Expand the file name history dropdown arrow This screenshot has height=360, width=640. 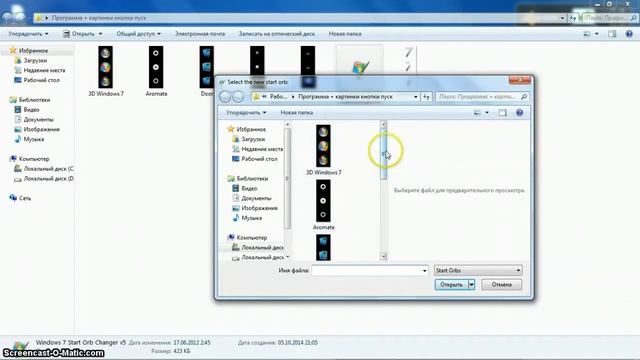coord(424,270)
